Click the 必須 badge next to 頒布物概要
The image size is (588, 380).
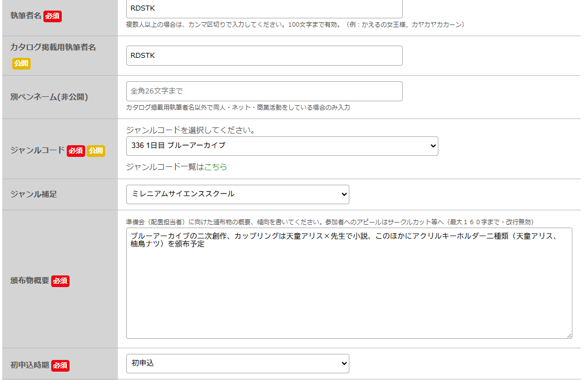pos(61,281)
